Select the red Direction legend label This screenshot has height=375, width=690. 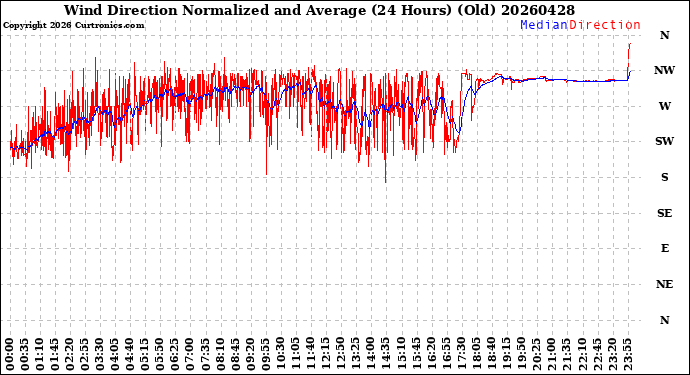pyautogui.click(x=605, y=25)
